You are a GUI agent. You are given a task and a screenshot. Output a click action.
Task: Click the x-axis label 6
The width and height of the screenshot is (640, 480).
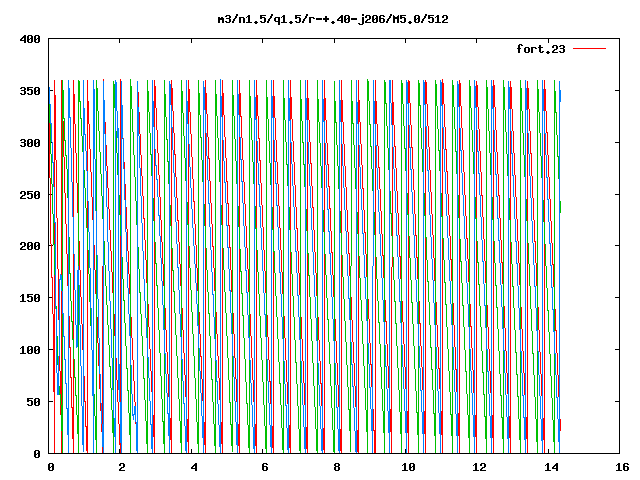pyautogui.click(x=265, y=467)
